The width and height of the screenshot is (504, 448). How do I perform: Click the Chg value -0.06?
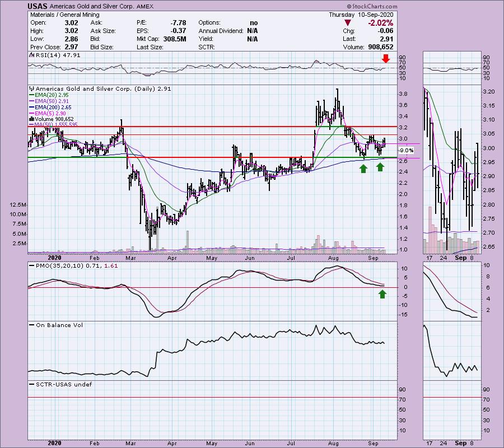(x=385, y=31)
